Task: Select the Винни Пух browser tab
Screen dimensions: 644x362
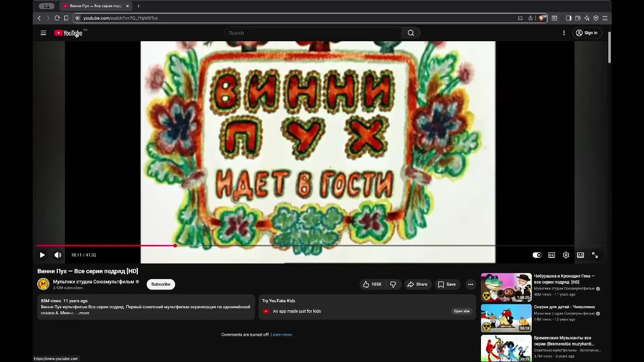Action: (x=95, y=6)
